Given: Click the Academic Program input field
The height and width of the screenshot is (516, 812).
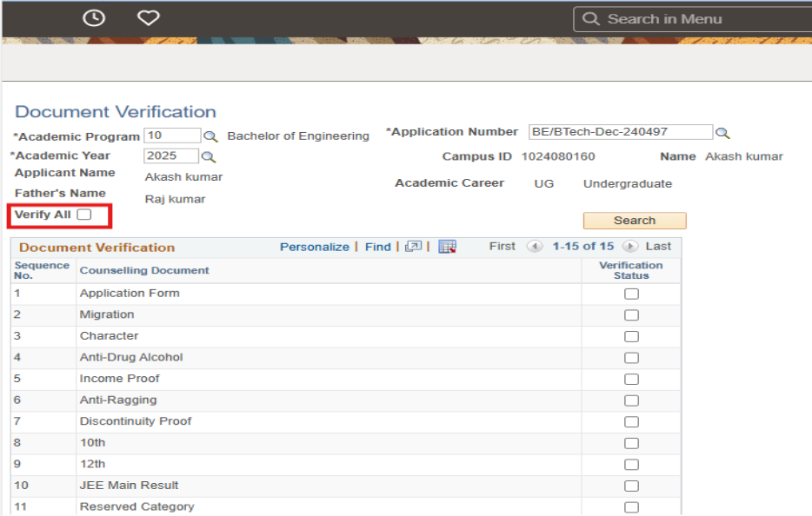Looking at the screenshot, I should coord(172,136).
